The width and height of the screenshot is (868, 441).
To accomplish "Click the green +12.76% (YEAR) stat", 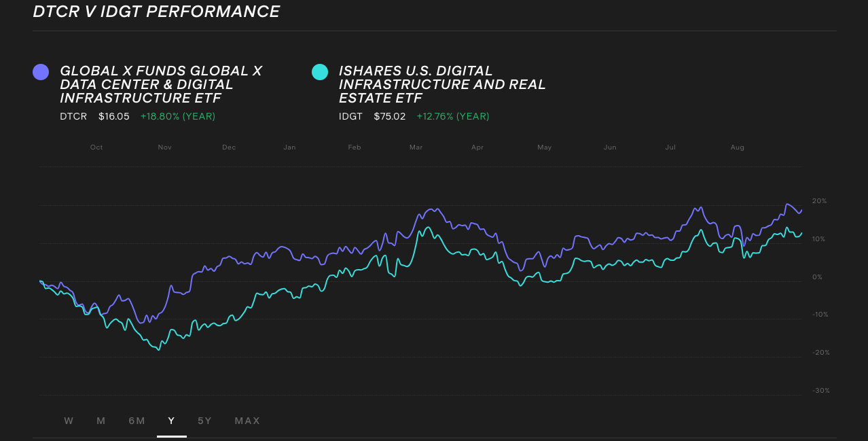I will point(452,116).
